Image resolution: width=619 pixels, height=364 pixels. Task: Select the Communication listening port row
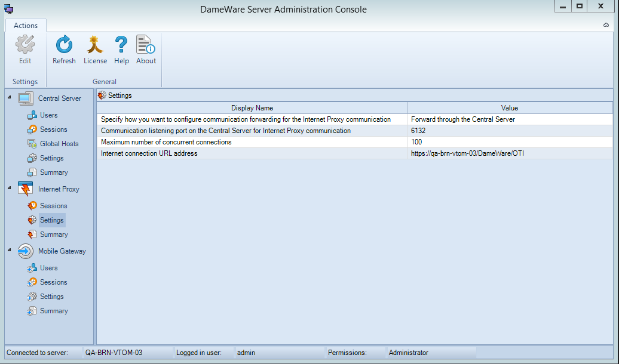coord(354,131)
